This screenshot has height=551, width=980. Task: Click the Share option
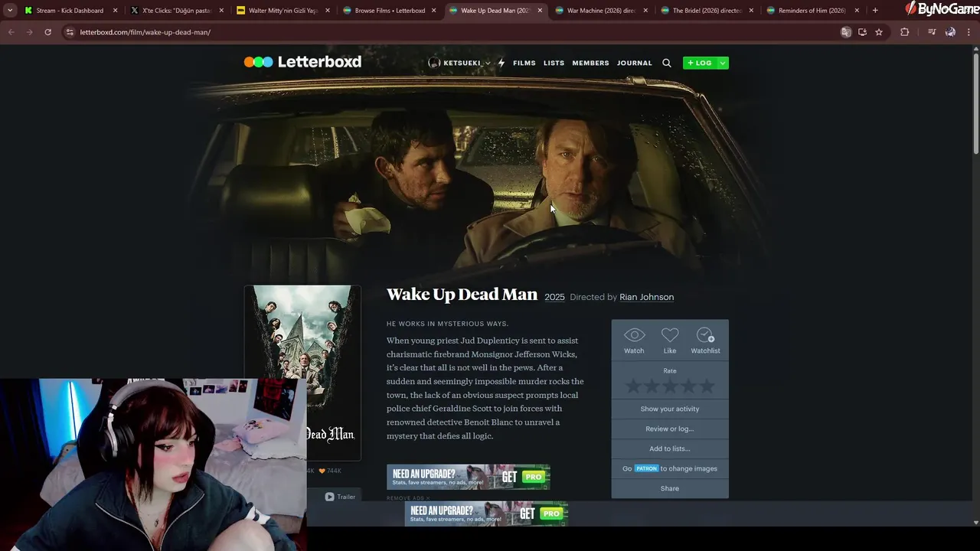coord(670,488)
